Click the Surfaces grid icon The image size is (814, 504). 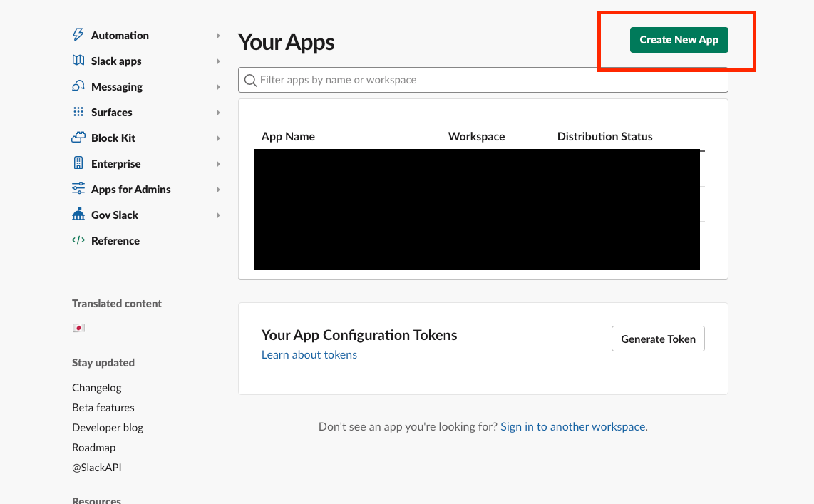78,112
